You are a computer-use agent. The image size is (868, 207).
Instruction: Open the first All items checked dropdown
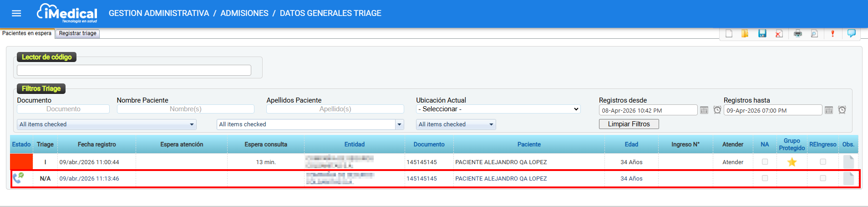(107, 124)
